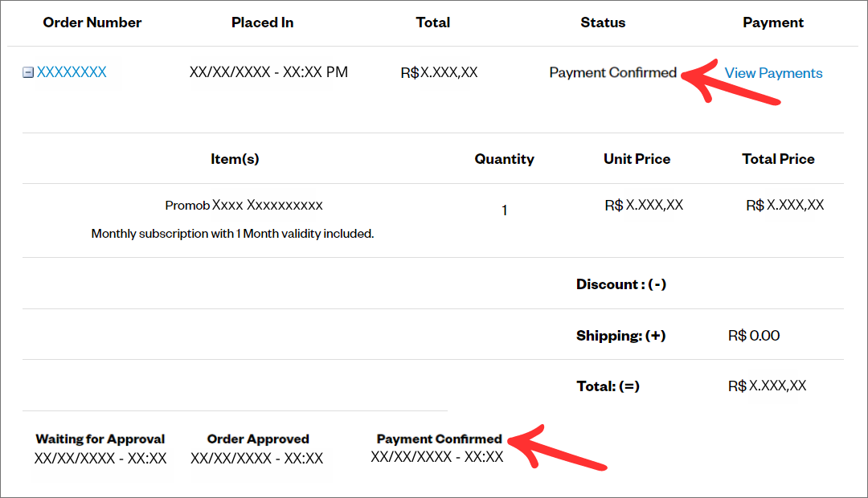Click the Total column header

pyautogui.click(x=432, y=22)
